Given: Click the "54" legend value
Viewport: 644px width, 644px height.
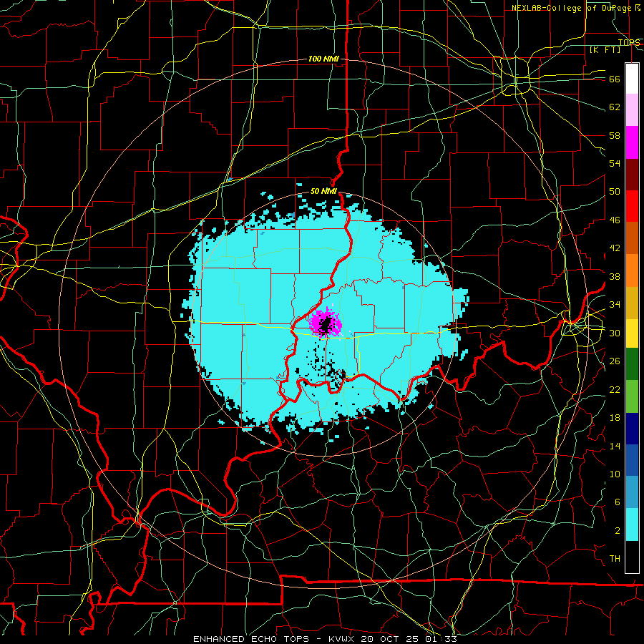Looking at the screenshot, I should pyautogui.click(x=615, y=164).
